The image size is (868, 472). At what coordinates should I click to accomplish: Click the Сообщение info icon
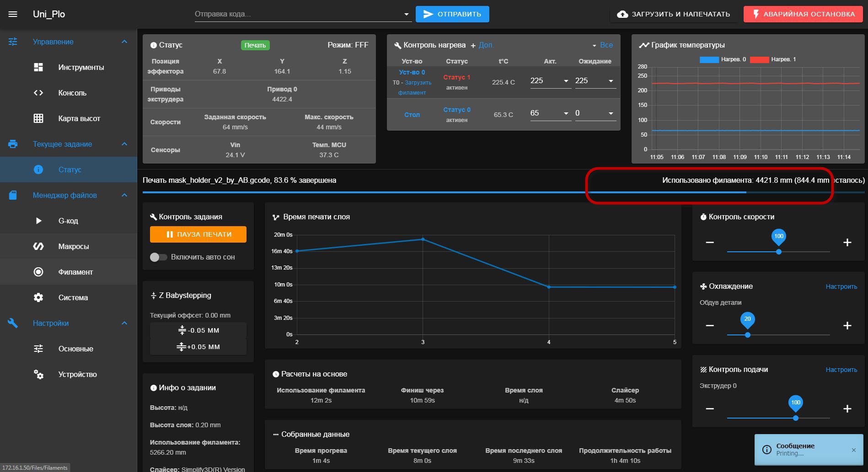[767, 450]
